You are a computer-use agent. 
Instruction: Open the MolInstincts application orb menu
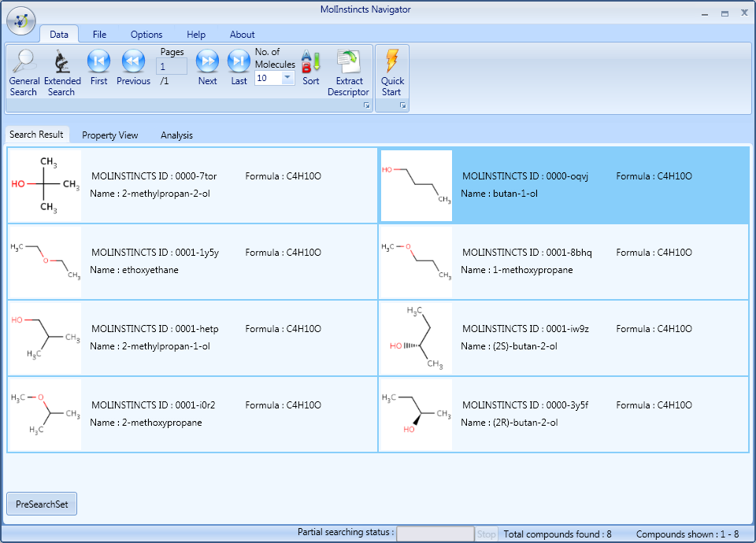coord(20,21)
